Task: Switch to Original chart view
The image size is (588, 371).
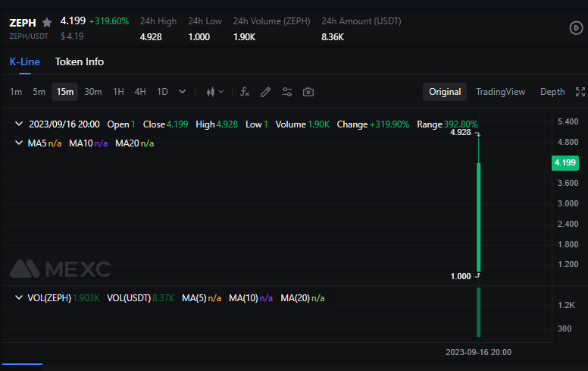Action: [x=445, y=92]
